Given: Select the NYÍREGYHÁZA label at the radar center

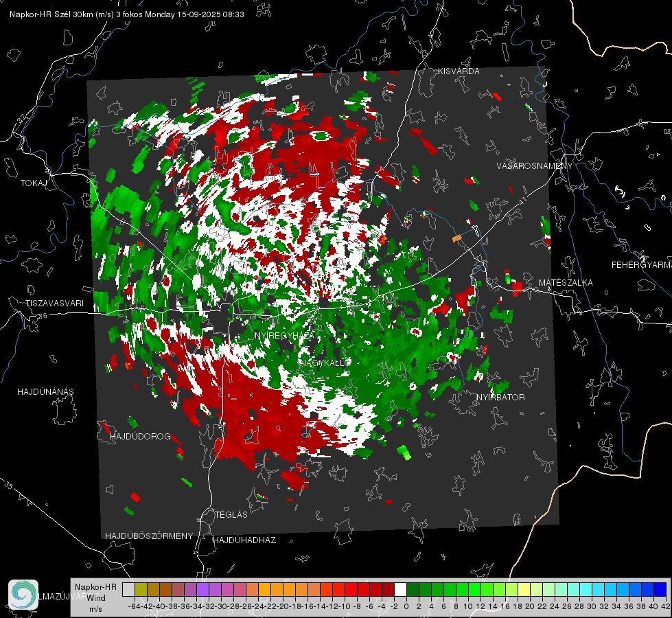Looking at the screenshot, I should tap(285, 335).
